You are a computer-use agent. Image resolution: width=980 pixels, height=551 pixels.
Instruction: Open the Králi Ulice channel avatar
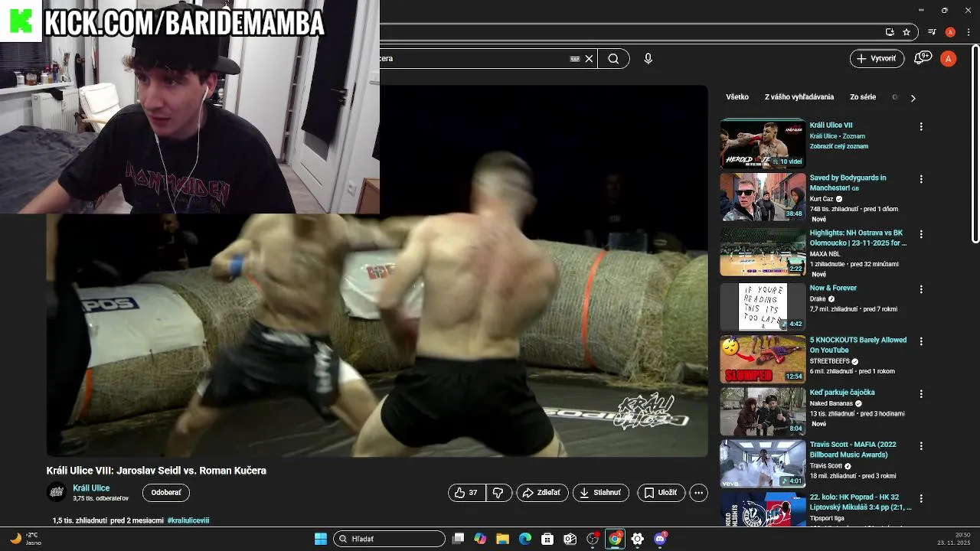click(57, 492)
